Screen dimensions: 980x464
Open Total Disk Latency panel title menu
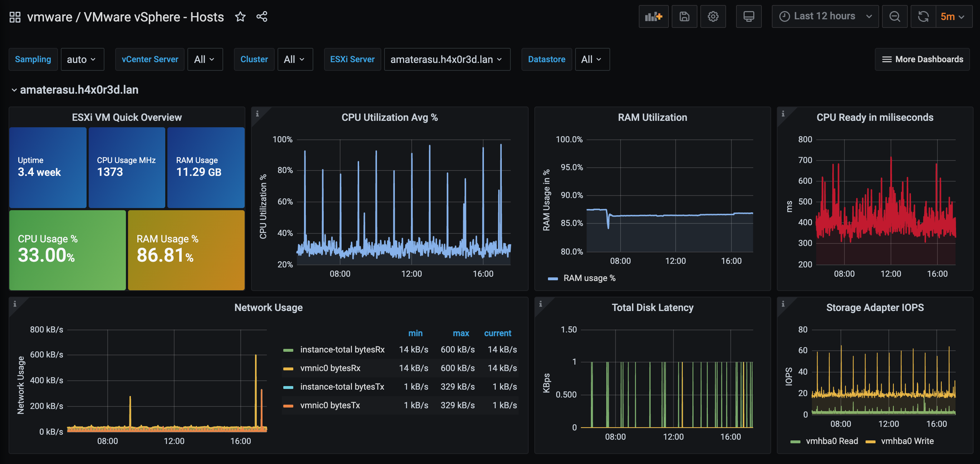[x=652, y=307]
